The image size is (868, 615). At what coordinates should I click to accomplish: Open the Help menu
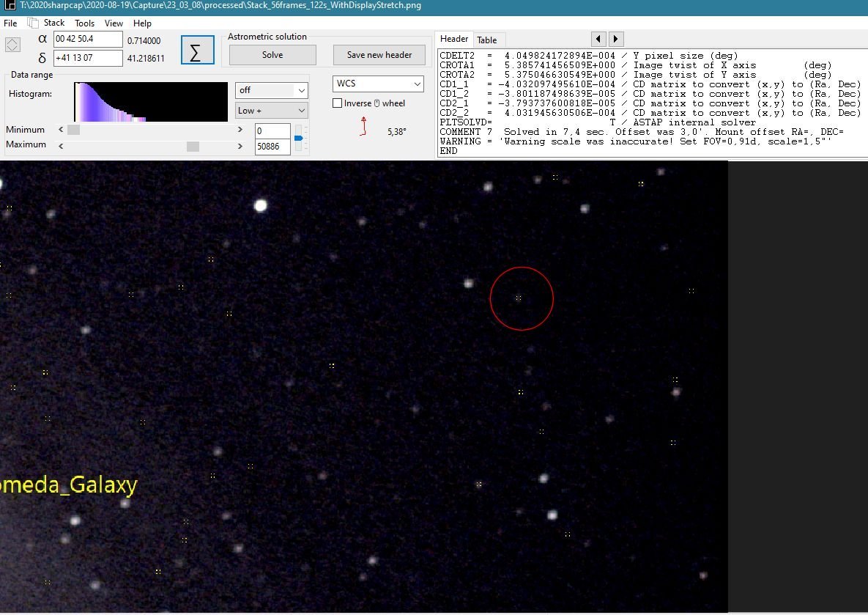coord(142,23)
